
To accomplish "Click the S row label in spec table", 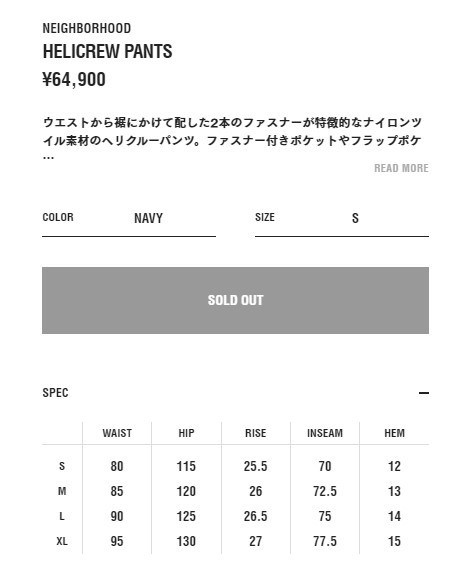I will (x=62, y=466).
